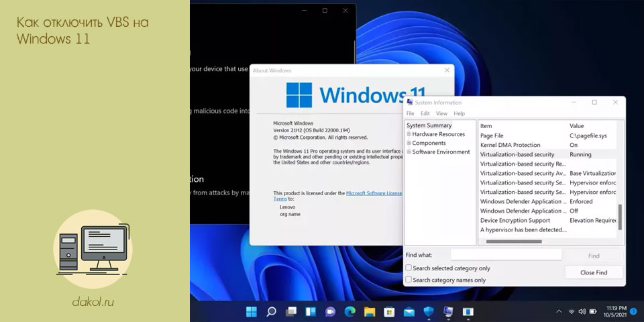Switch to Windows Security shield icon
This screenshot has height=322, width=644.
pyautogui.click(x=429, y=312)
